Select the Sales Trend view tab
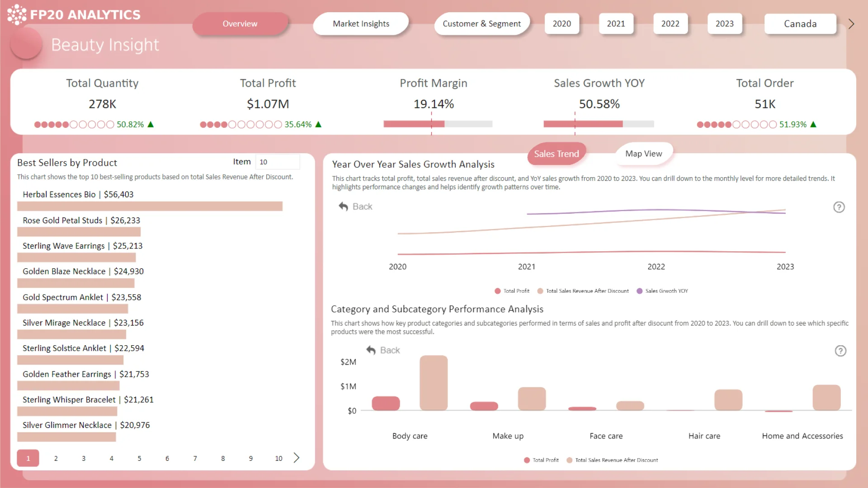This screenshot has height=488, width=868. tap(557, 154)
